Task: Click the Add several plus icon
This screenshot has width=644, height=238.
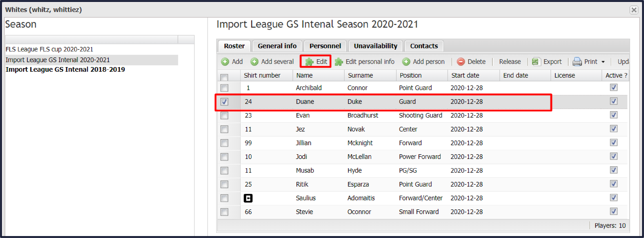Action: [x=254, y=62]
